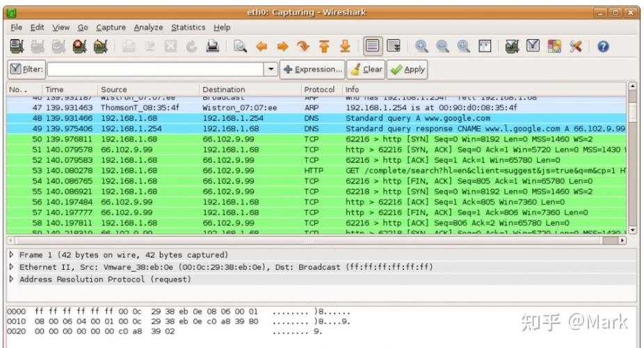The width and height of the screenshot is (644, 348).
Task: Sort by the Destination column header
Action: (x=250, y=89)
